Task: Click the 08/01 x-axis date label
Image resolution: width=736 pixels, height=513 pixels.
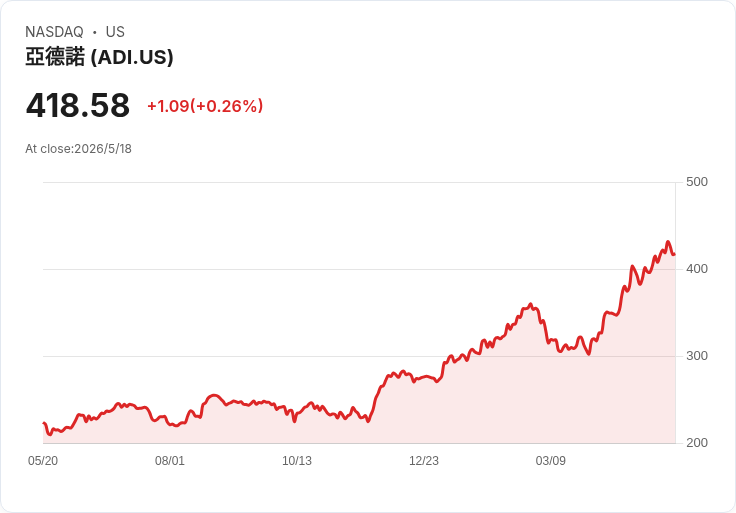Action: pos(170,460)
